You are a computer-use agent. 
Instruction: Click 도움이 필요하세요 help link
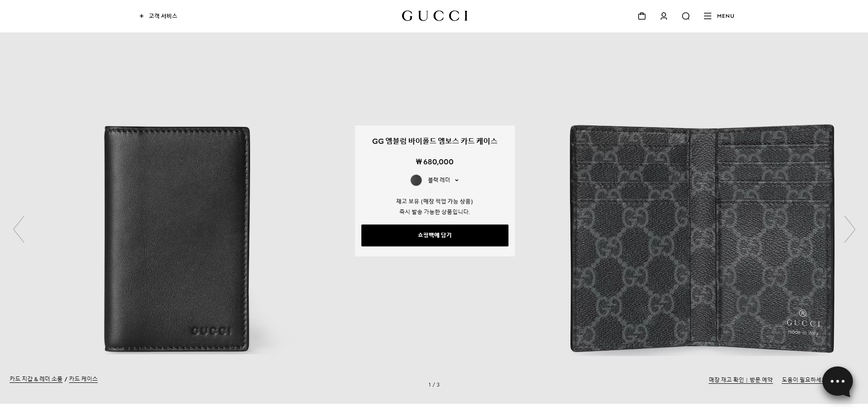pyautogui.click(x=802, y=380)
